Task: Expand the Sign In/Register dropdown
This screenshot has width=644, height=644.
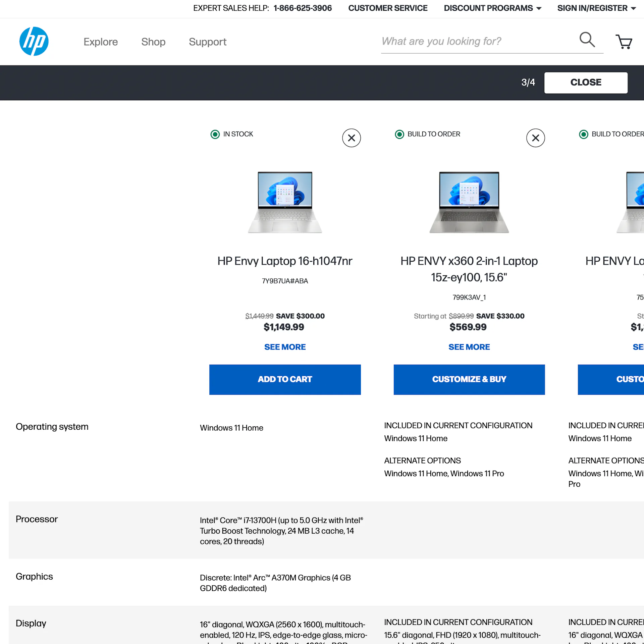Action: coord(597,8)
